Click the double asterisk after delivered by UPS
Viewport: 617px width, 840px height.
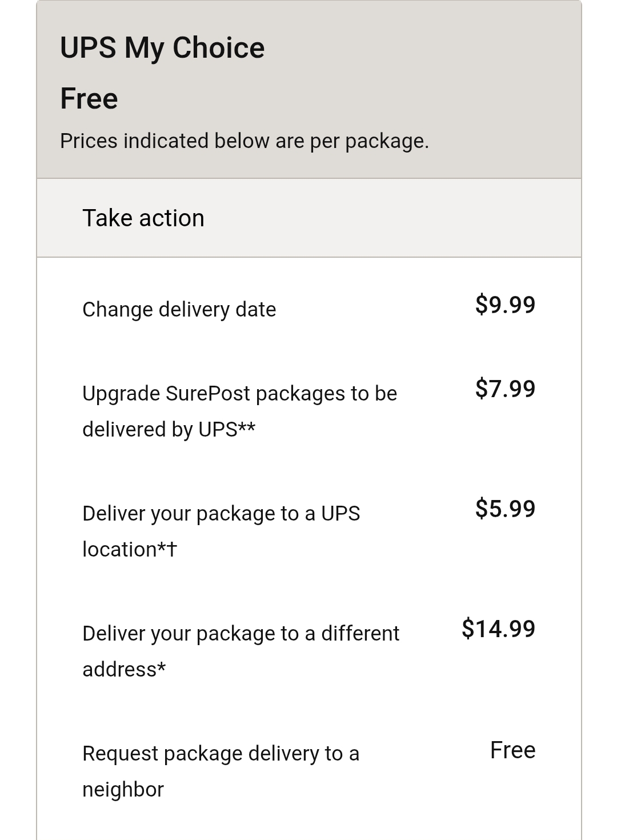[247, 426]
